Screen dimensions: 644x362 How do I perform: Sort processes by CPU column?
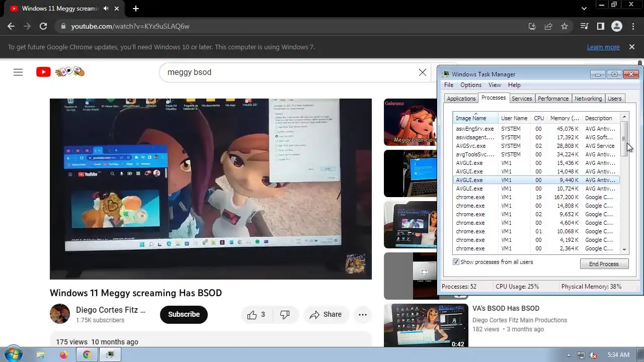[x=539, y=118]
